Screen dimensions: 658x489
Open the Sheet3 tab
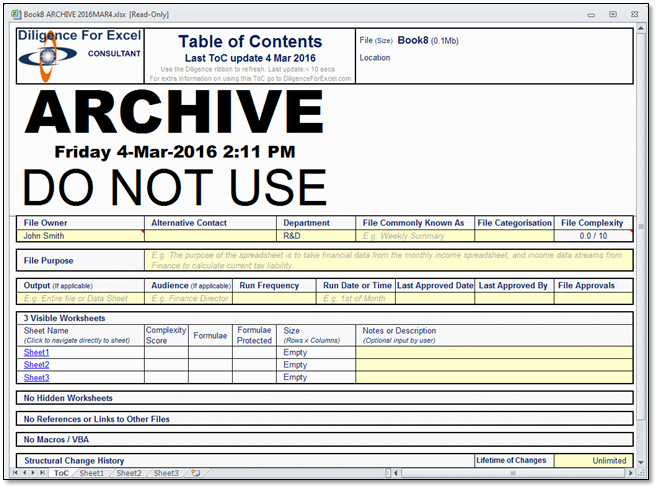coord(166,473)
